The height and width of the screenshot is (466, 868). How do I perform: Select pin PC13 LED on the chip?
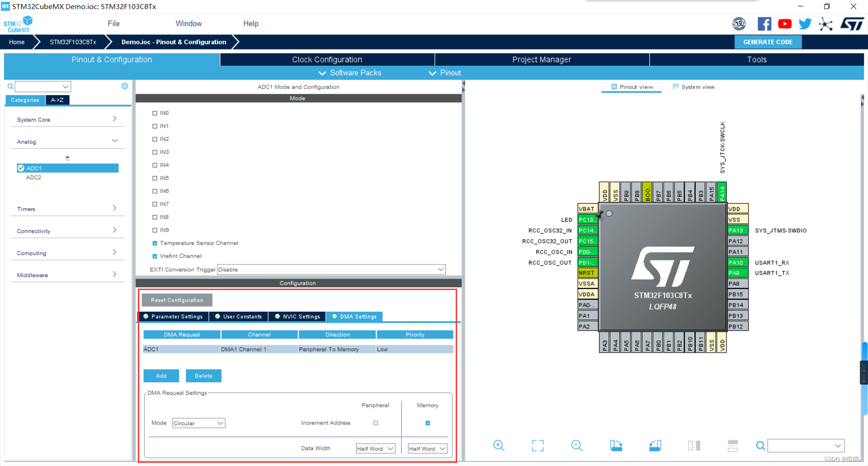point(588,219)
